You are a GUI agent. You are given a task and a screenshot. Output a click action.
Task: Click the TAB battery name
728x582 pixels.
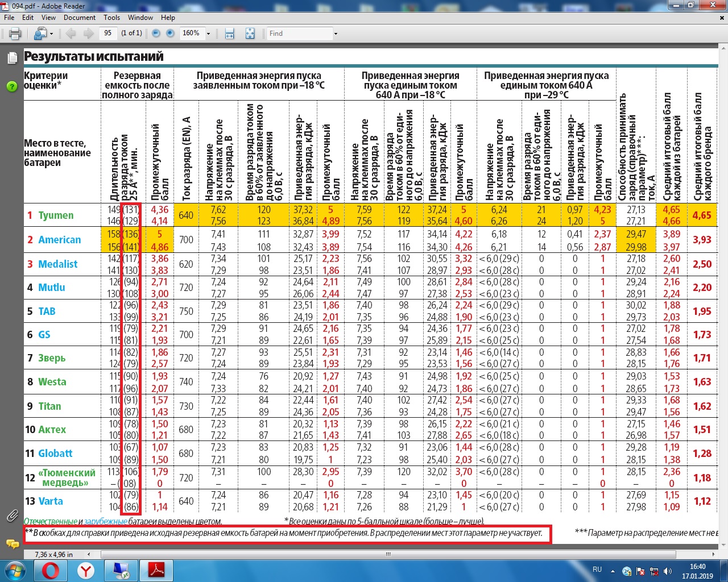[x=47, y=311]
